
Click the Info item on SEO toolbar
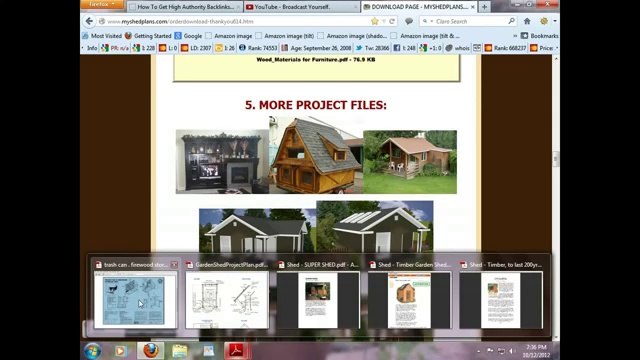92,48
